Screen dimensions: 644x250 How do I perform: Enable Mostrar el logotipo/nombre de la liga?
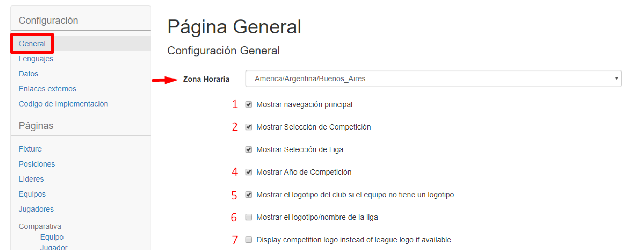coord(248,217)
